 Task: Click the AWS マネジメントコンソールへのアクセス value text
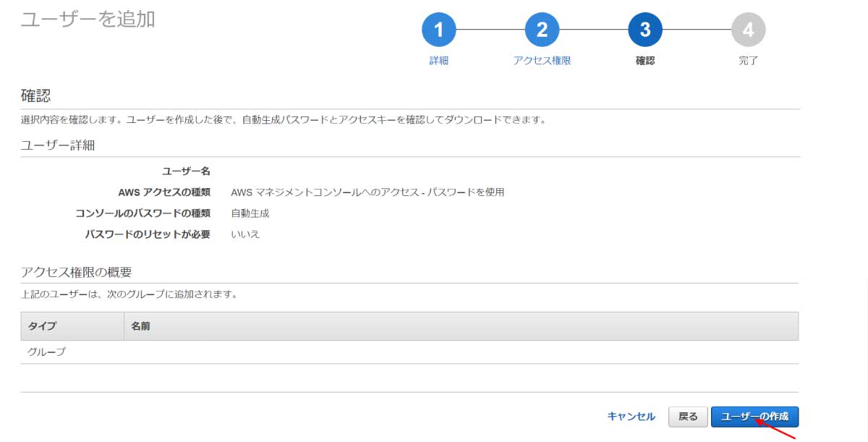click(x=367, y=192)
